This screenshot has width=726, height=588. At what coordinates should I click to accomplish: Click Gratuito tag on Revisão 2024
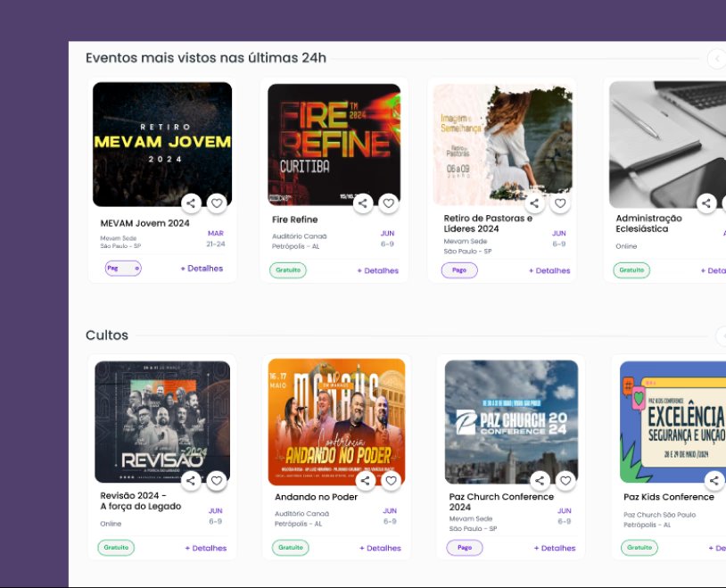tap(116, 548)
